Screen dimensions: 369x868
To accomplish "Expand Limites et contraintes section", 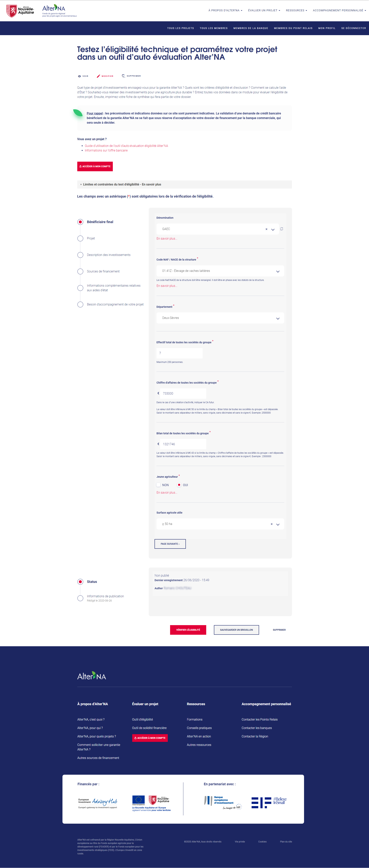I will pyautogui.click(x=122, y=184).
